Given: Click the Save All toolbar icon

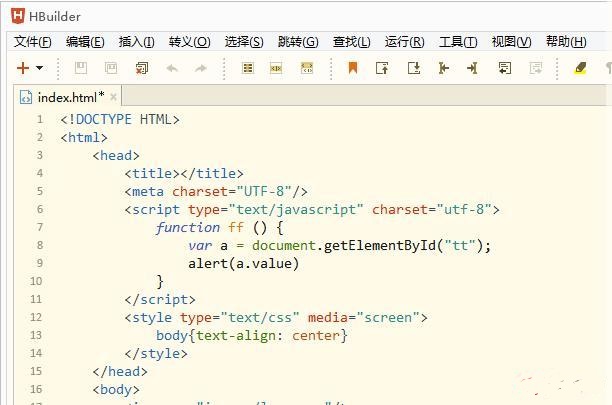Looking at the screenshot, I should click(x=111, y=68).
